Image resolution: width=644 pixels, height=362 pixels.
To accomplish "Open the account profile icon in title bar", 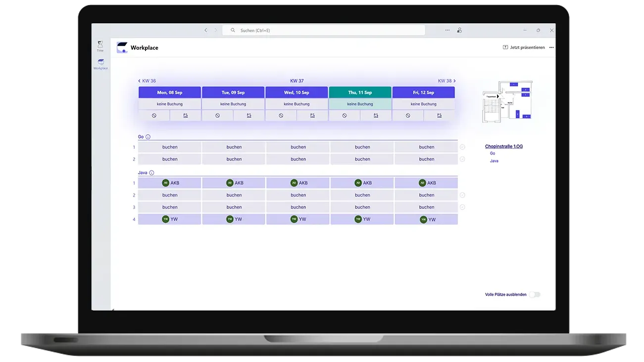I will click(x=459, y=30).
